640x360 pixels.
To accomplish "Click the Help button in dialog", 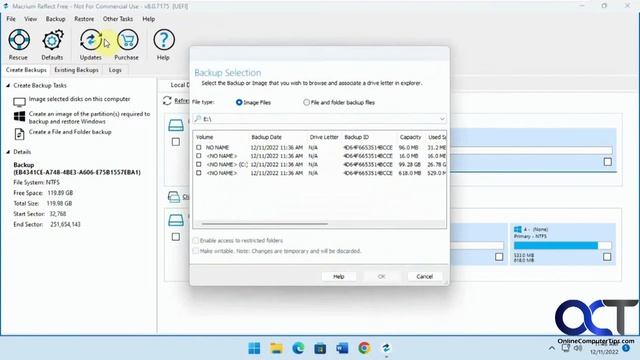I will pos(339,276).
